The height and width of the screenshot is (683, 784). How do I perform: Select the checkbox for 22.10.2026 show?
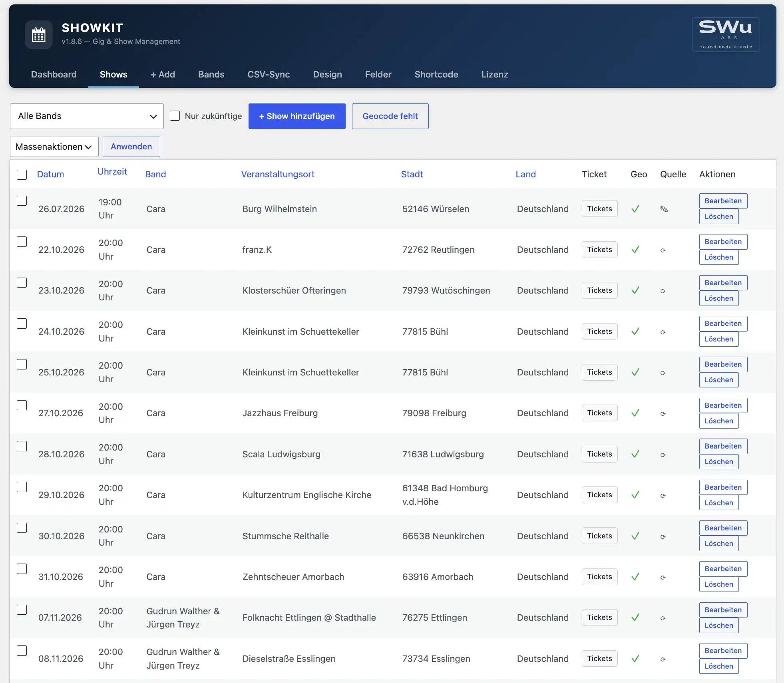pyautogui.click(x=22, y=242)
